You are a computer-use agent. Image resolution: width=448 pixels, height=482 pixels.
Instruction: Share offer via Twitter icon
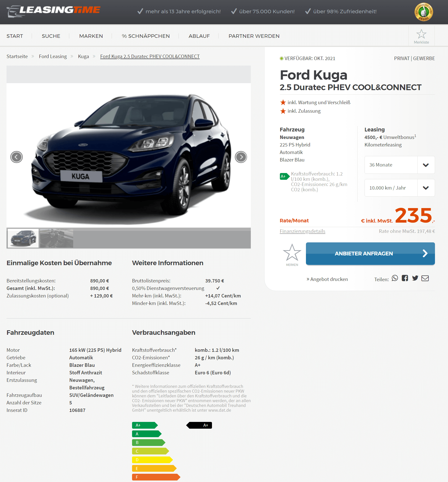click(415, 278)
